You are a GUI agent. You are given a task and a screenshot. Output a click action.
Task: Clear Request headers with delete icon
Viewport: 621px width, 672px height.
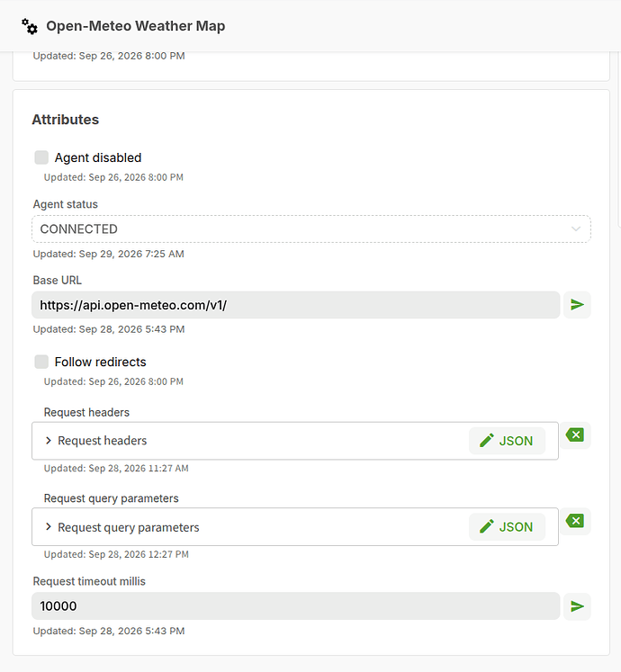click(575, 435)
